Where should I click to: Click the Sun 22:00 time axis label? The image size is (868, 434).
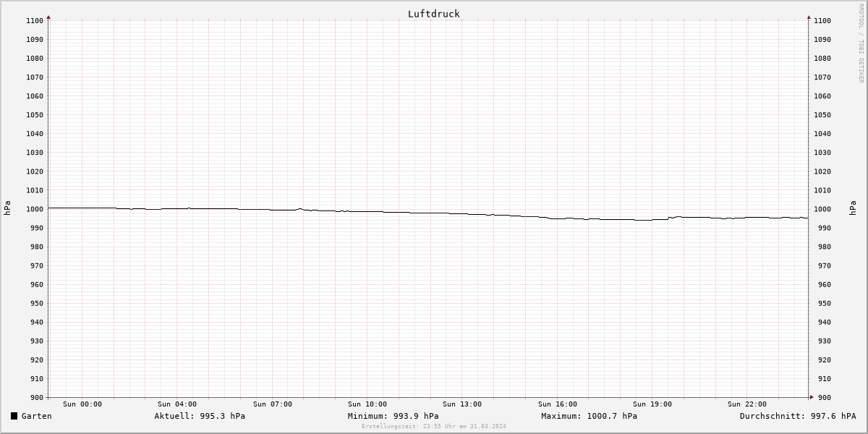747,404
